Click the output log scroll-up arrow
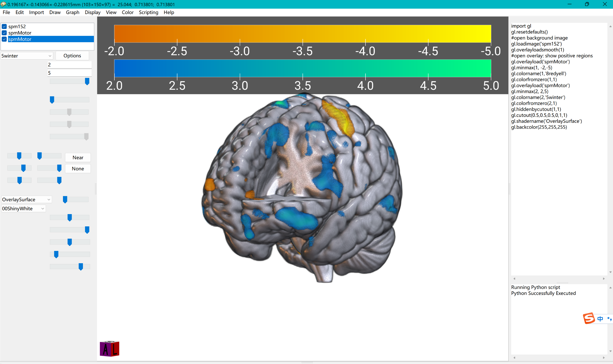The height and width of the screenshot is (364, 613). [x=610, y=288]
